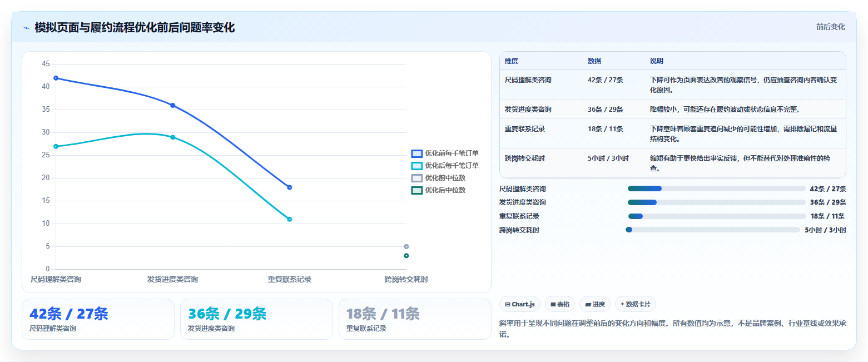Click the blue data point at 42 on chart
This screenshot has height=362, width=868.
click(56, 78)
